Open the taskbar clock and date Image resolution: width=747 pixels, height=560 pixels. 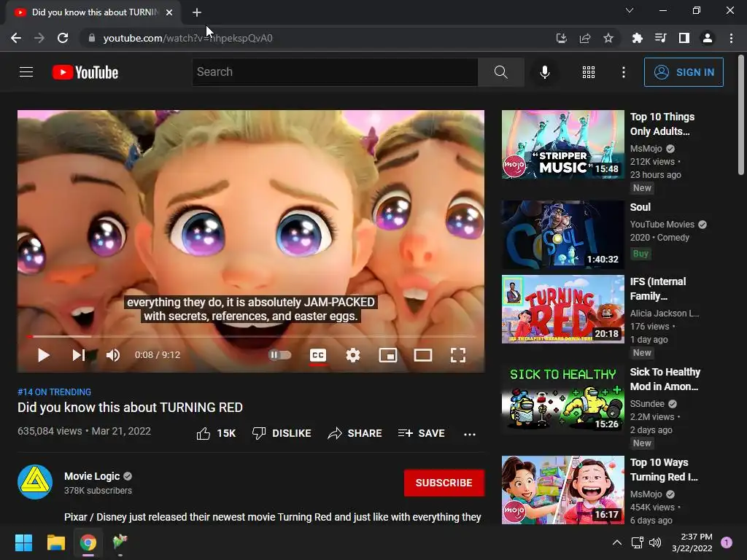tap(692, 542)
